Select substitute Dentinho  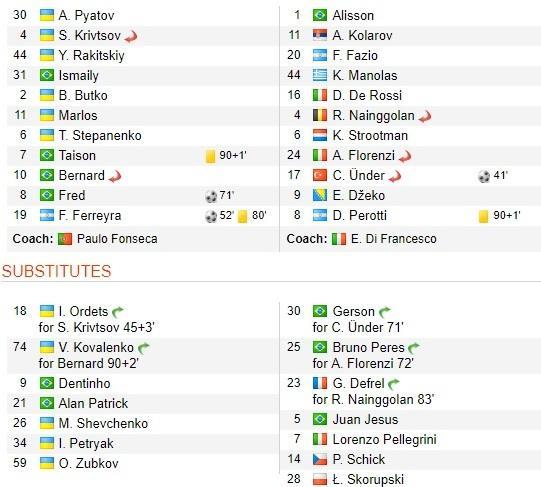point(85,383)
